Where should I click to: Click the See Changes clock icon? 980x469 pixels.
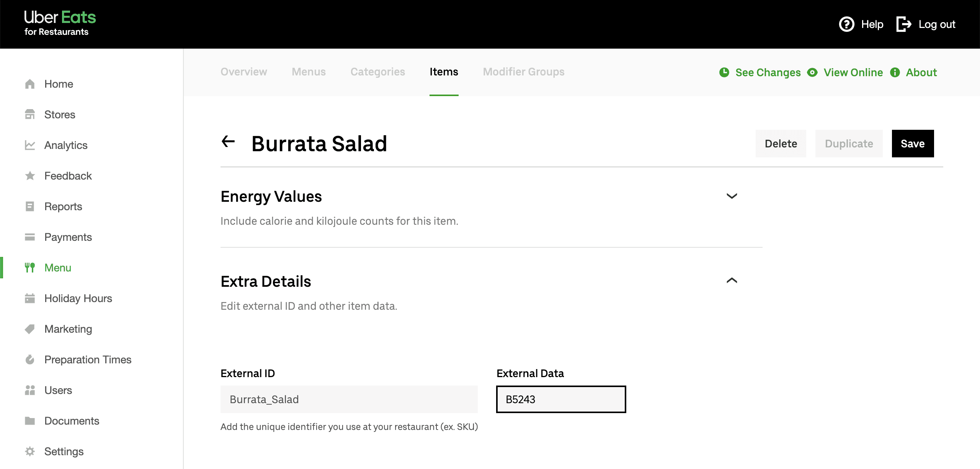coord(724,72)
